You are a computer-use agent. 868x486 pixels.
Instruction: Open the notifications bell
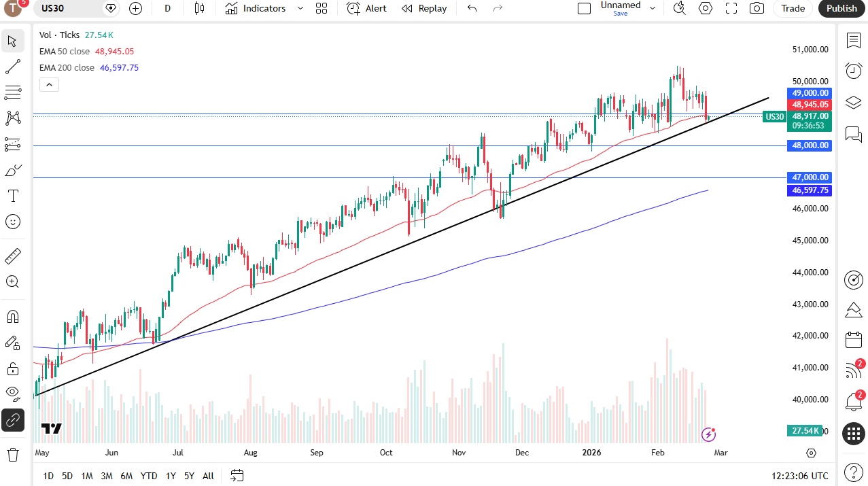pos(854,402)
